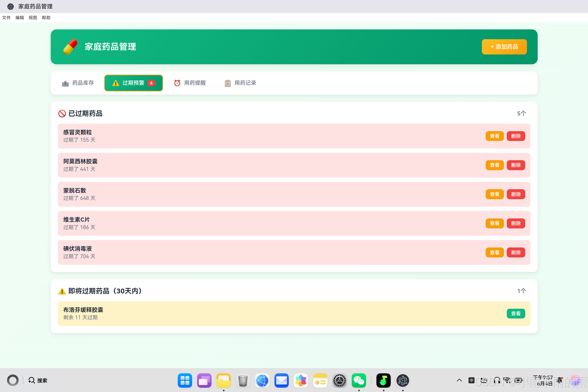This screenshot has width=588, height=392.
Task: Open the purple multitasking windows icon
Action: 204,380
